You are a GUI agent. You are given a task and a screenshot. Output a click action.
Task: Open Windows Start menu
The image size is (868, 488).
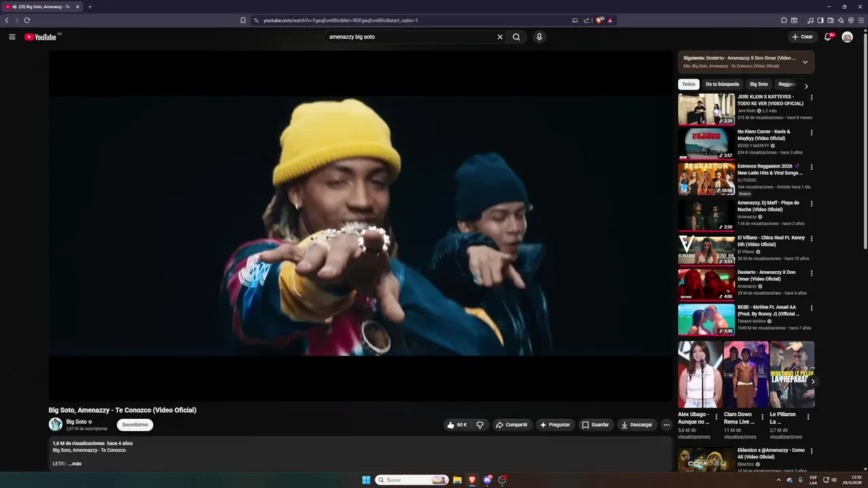click(x=366, y=480)
